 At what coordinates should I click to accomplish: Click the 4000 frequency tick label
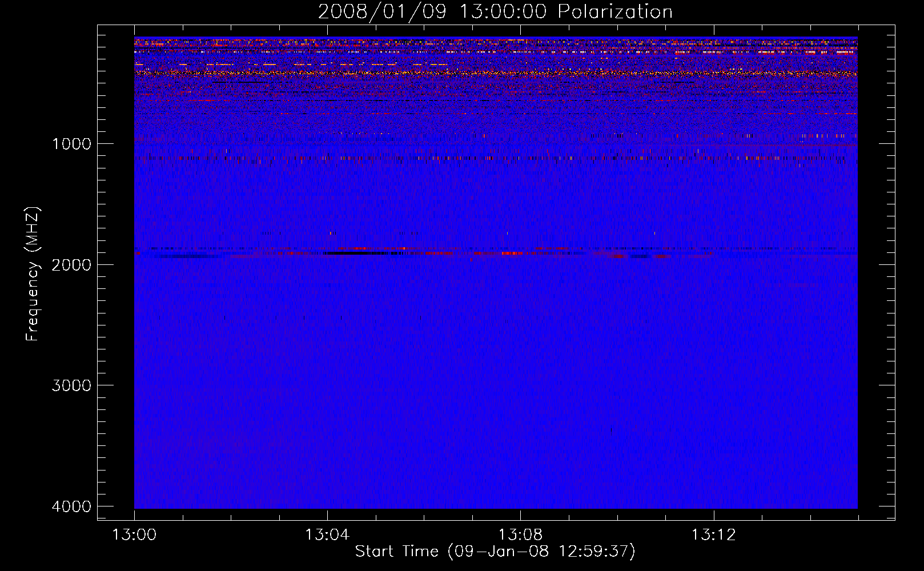pyautogui.click(x=71, y=506)
